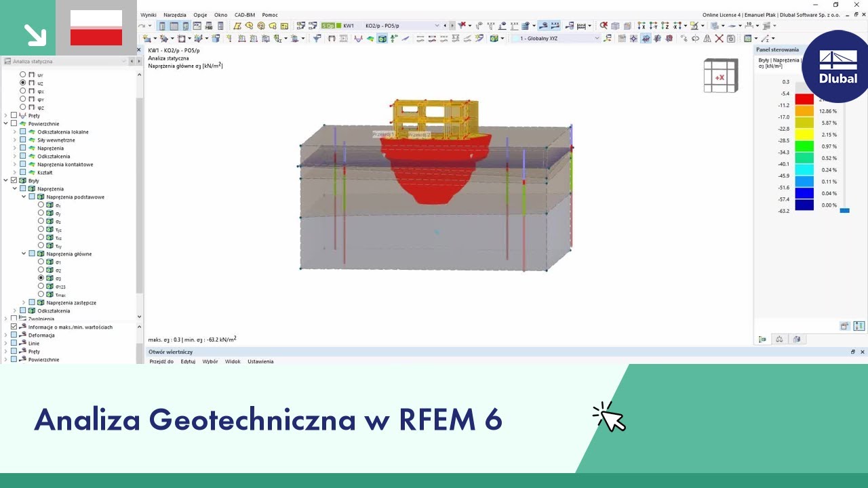Expand Odkształcenia lokalne node
The width and height of the screenshot is (868, 488).
coord(14,131)
